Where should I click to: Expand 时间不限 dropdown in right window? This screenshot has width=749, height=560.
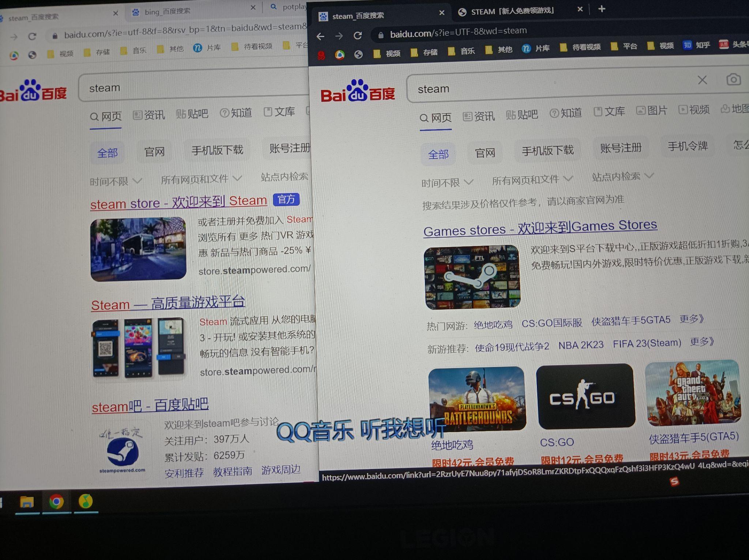pyautogui.click(x=447, y=182)
